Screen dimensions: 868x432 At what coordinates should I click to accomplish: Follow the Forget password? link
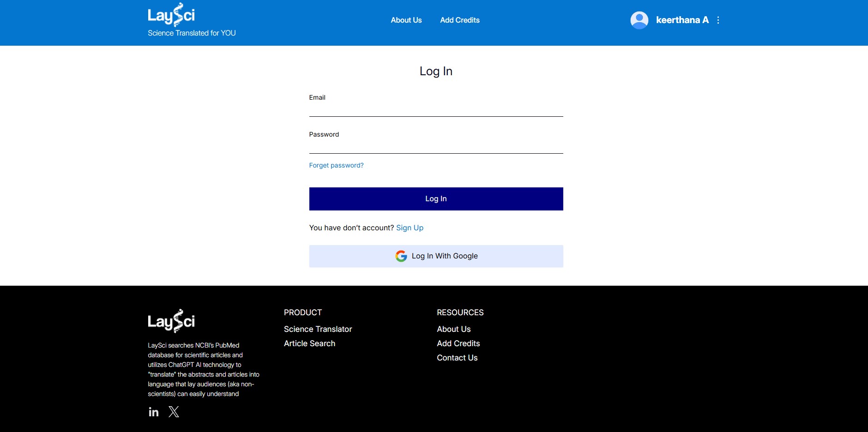[336, 165]
